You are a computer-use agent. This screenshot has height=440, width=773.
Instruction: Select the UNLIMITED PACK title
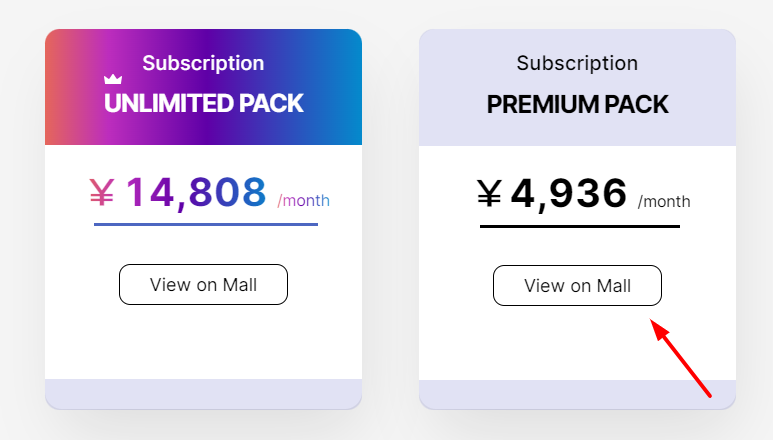click(x=203, y=103)
